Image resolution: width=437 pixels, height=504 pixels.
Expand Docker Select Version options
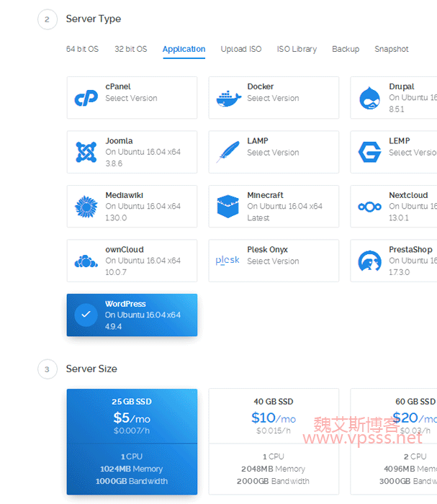pos(273,99)
